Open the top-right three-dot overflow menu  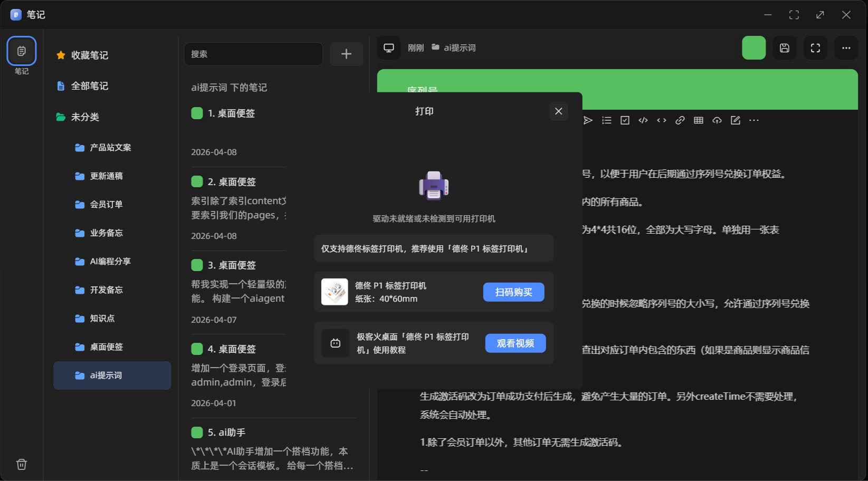pos(846,47)
